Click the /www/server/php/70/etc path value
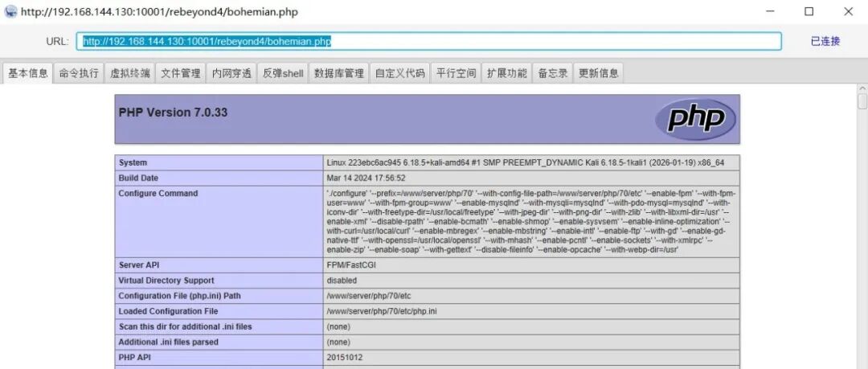The image size is (868, 369). 371,297
